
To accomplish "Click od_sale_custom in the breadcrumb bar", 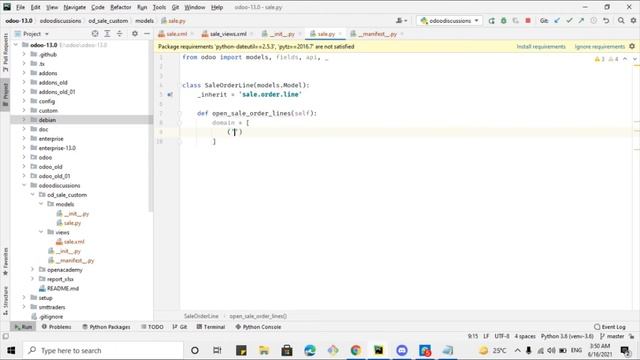I will click(108, 20).
